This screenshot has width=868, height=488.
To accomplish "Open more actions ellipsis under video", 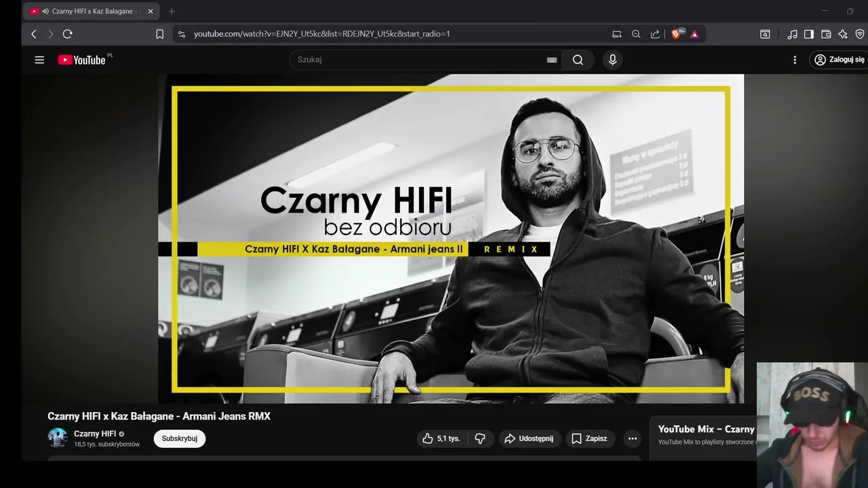I will pyautogui.click(x=632, y=439).
